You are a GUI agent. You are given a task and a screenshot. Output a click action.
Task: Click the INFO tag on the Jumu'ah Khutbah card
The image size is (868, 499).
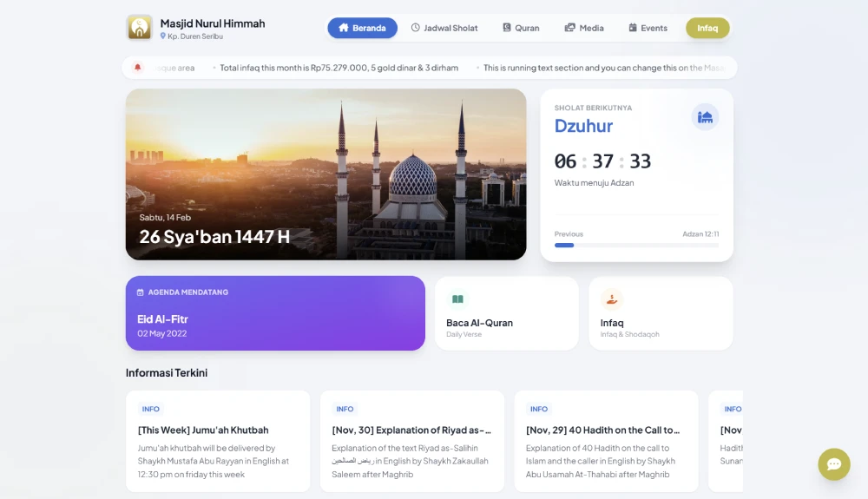pos(150,409)
